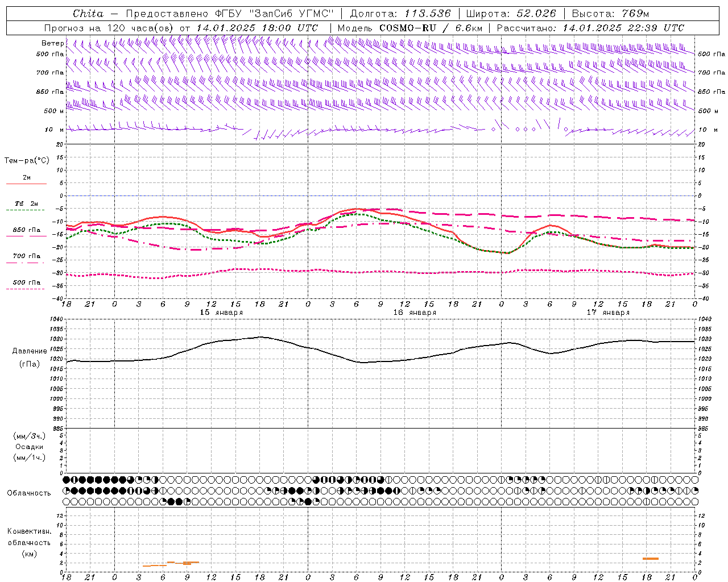Click the Конвективн. облачность label
The height and width of the screenshot is (582, 728).
tap(29, 537)
